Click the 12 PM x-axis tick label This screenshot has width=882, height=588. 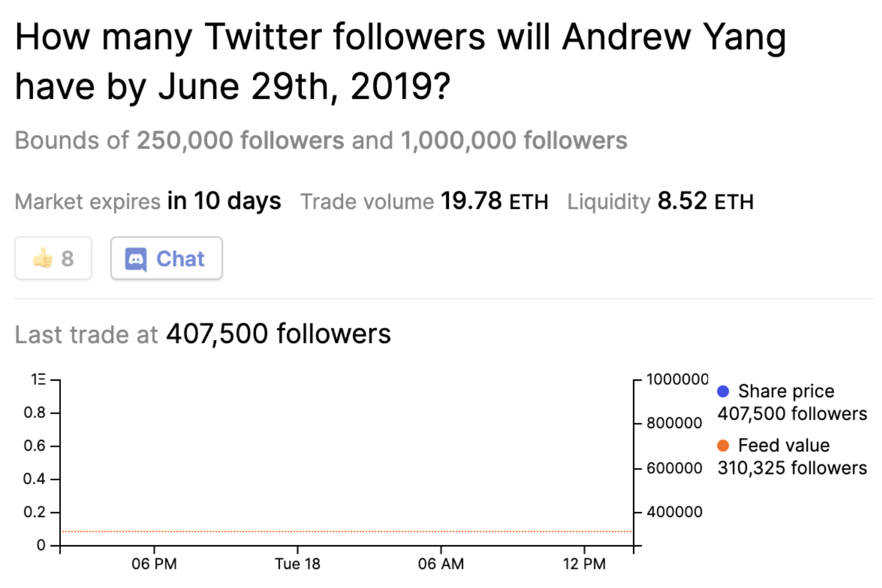(584, 564)
